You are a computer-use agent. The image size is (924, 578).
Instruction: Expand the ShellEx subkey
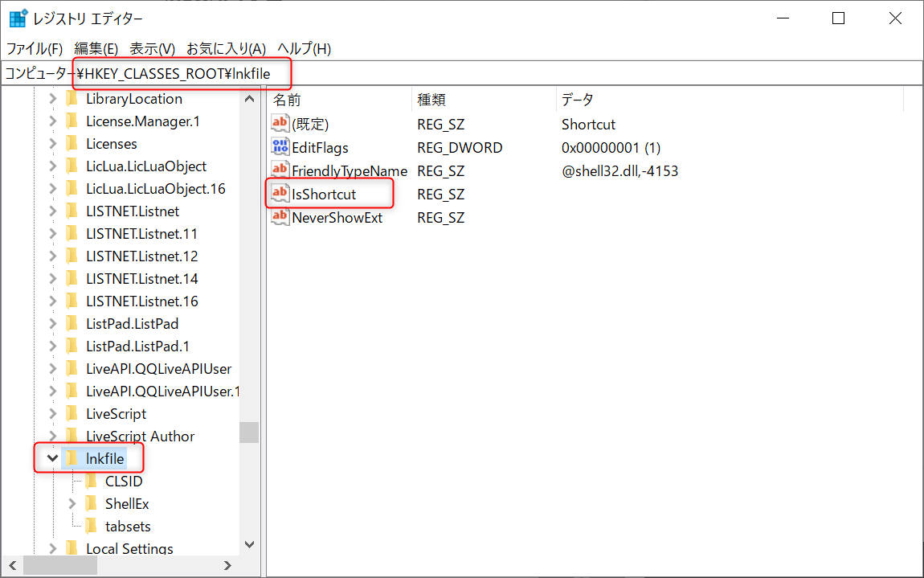click(72, 503)
